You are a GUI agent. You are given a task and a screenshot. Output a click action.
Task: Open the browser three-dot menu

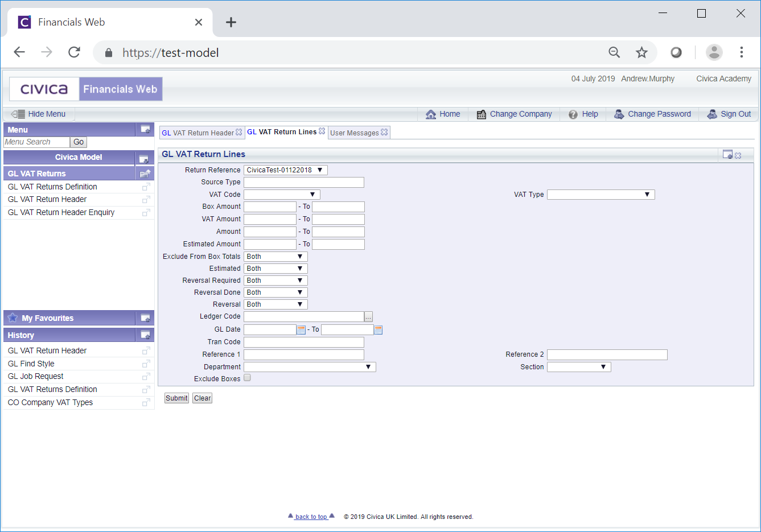pos(741,52)
